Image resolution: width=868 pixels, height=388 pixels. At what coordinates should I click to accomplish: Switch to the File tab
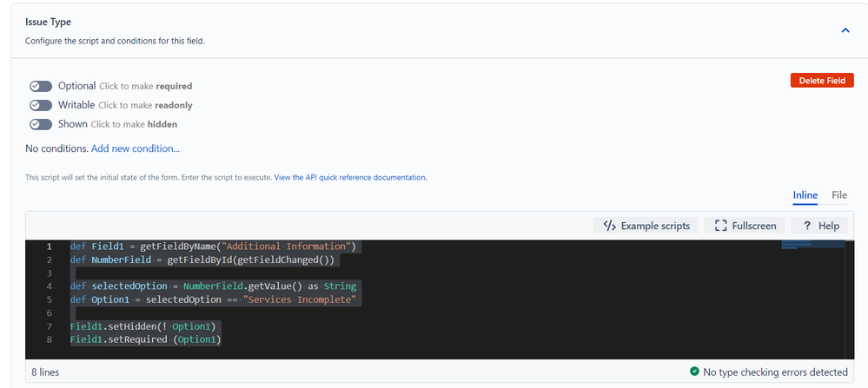click(x=839, y=195)
